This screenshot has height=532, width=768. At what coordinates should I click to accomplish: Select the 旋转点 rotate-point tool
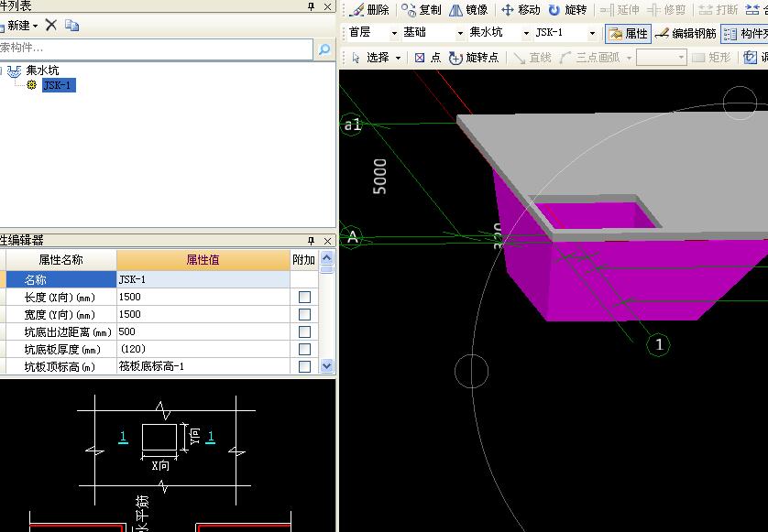(474, 58)
